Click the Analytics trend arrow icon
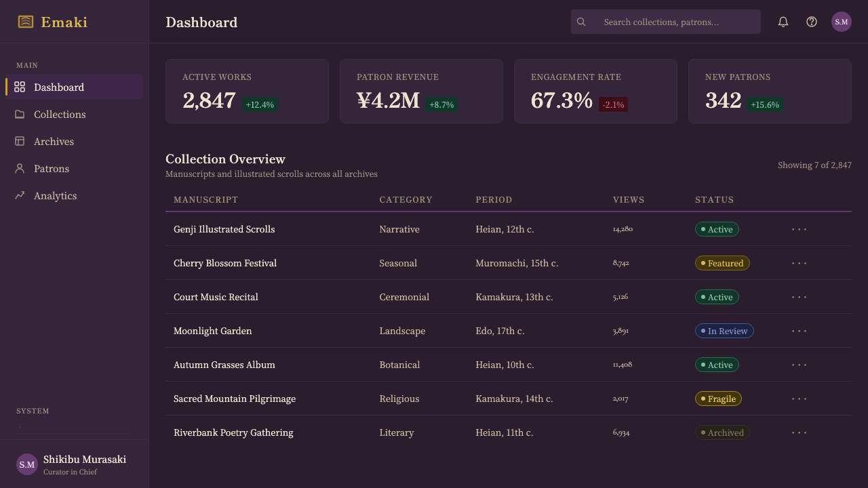This screenshot has width=868, height=488. [x=20, y=195]
